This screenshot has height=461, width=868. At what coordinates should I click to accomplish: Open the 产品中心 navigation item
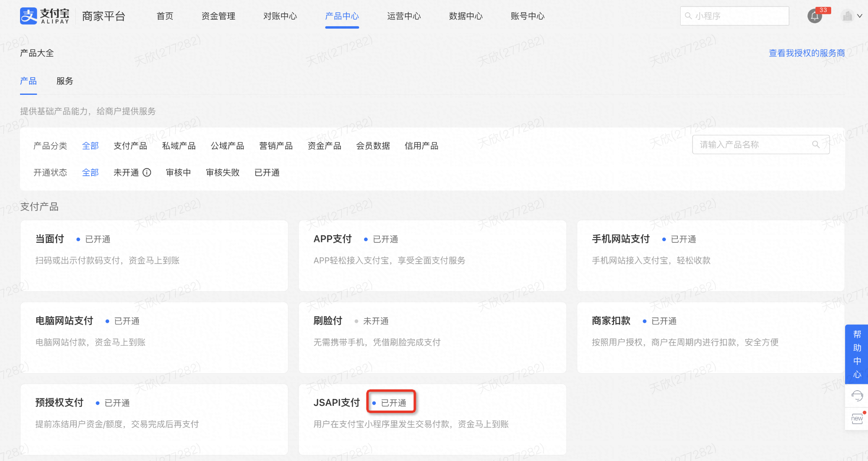click(342, 16)
